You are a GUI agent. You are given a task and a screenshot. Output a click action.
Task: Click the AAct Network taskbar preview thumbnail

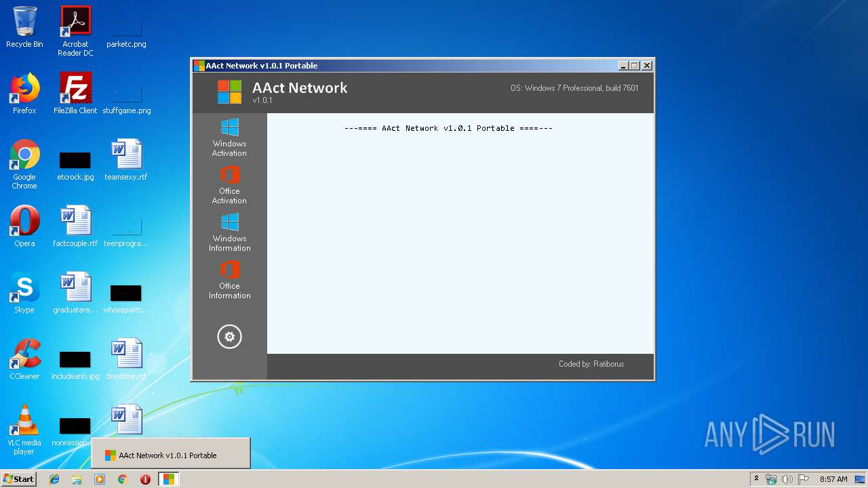(171, 453)
